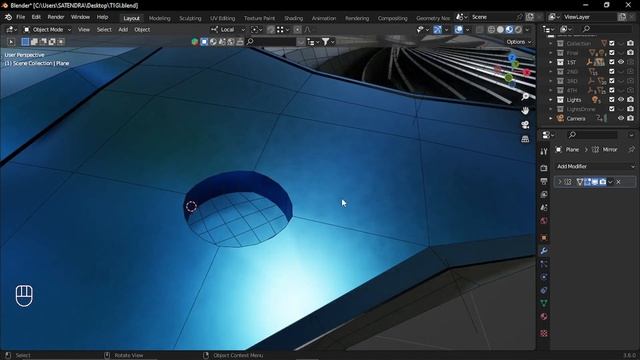Open the viewport Add menu
Viewport: 640px width, 360px height.
tap(123, 30)
